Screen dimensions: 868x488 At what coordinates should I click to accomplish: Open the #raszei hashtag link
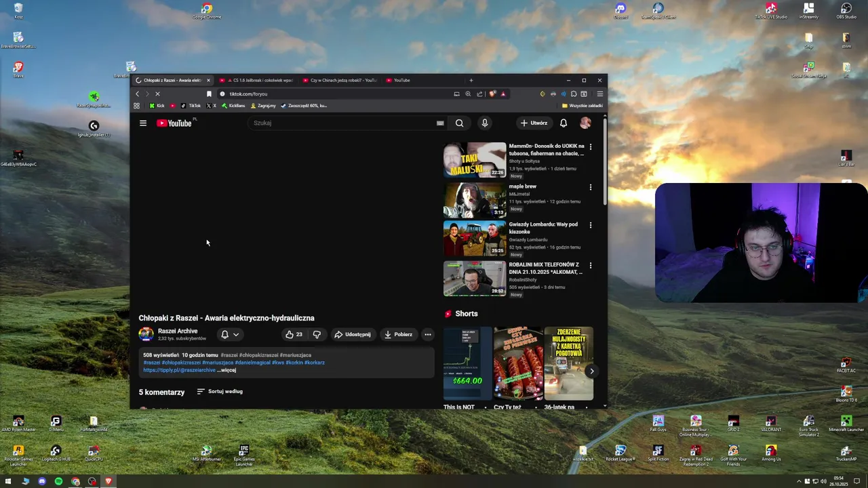pyautogui.click(x=152, y=363)
